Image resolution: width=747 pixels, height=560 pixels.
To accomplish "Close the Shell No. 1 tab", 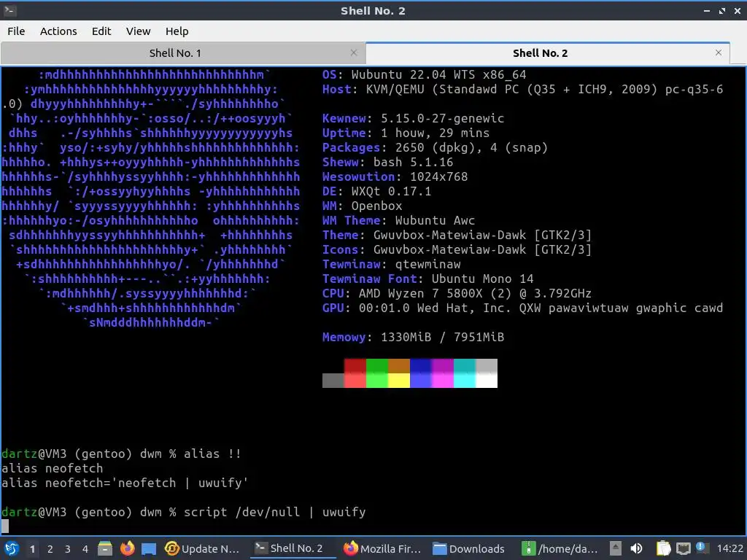I will 354,52.
